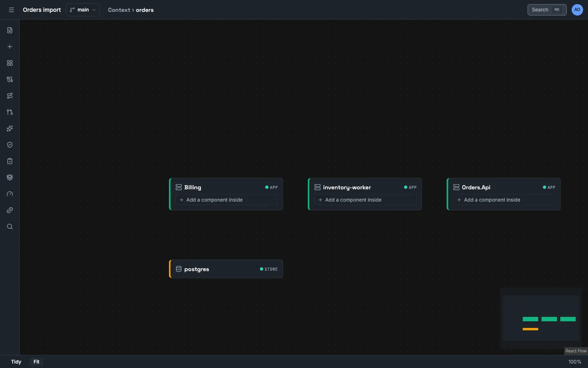Click the sparkles AI icon in sidebar
This screenshot has height=368, width=588.
10,128
